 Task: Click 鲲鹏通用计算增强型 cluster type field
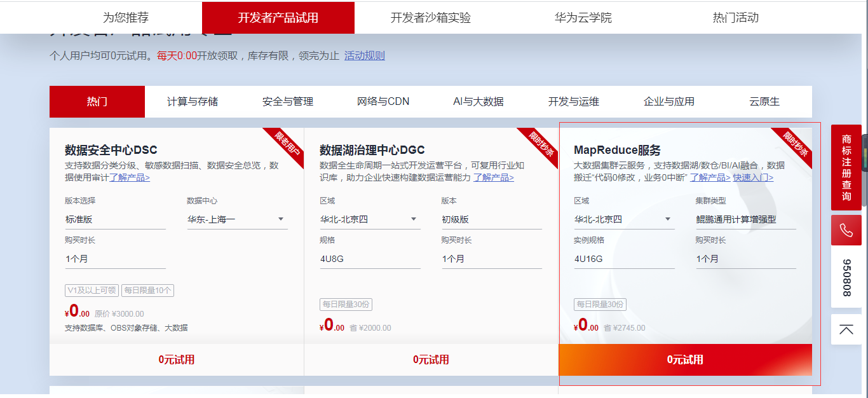746,219
